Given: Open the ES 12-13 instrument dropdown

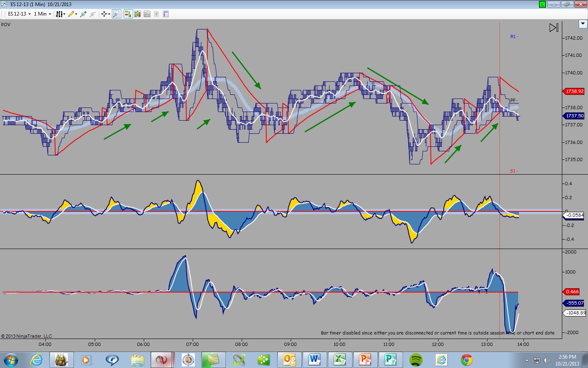Looking at the screenshot, I should coord(19,14).
